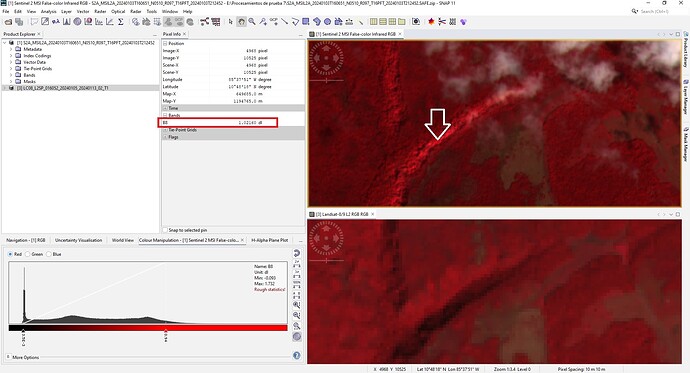690x373 pixels.
Task: Open the Raster menu
Action: click(x=100, y=11)
